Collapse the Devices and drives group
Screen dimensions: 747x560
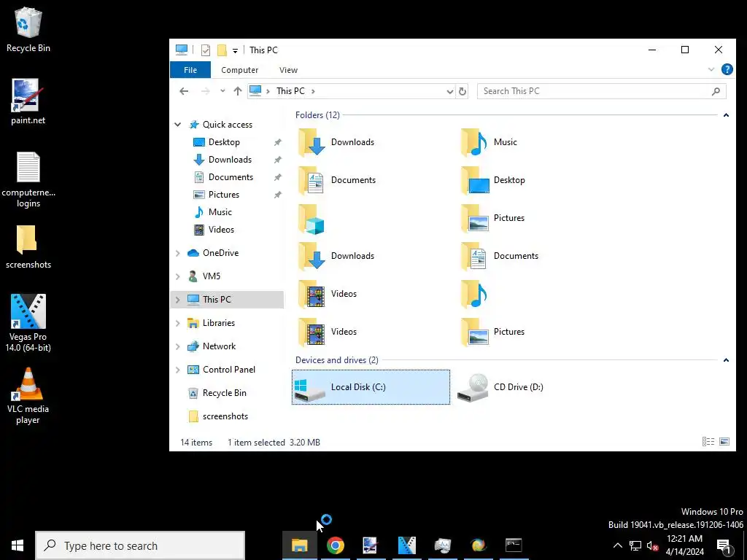coord(726,360)
